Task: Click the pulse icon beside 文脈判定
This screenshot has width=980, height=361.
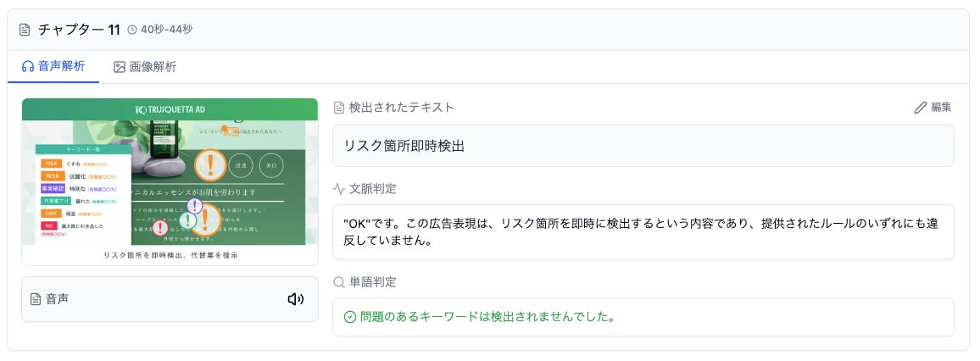Action: pyautogui.click(x=339, y=188)
